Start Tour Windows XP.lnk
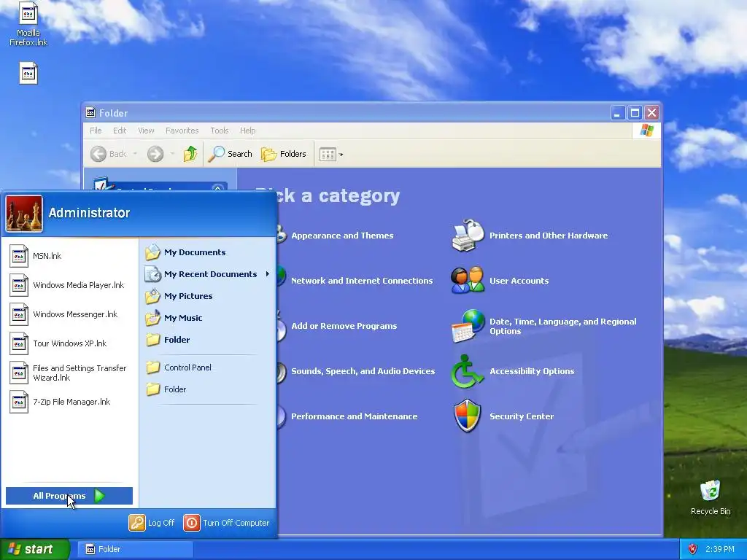Image resolution: width=747 pixels, height=560 pixels. click(x=69, y=343)
